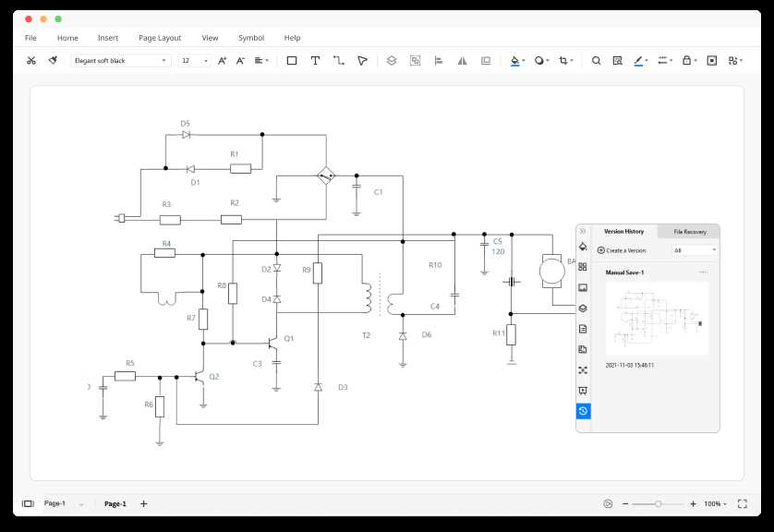Expand the shadow effect dropdown

[x=548, y=61]
